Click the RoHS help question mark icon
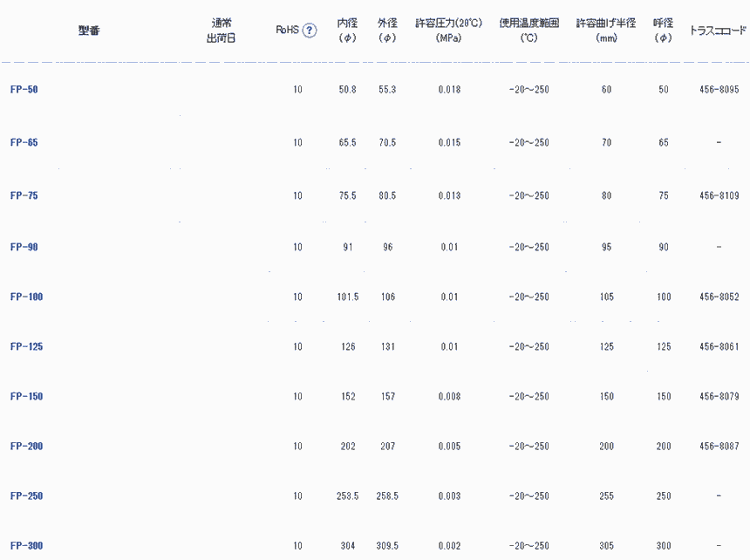750x560 pixels. pyautogui.click(x=309, y=30)
